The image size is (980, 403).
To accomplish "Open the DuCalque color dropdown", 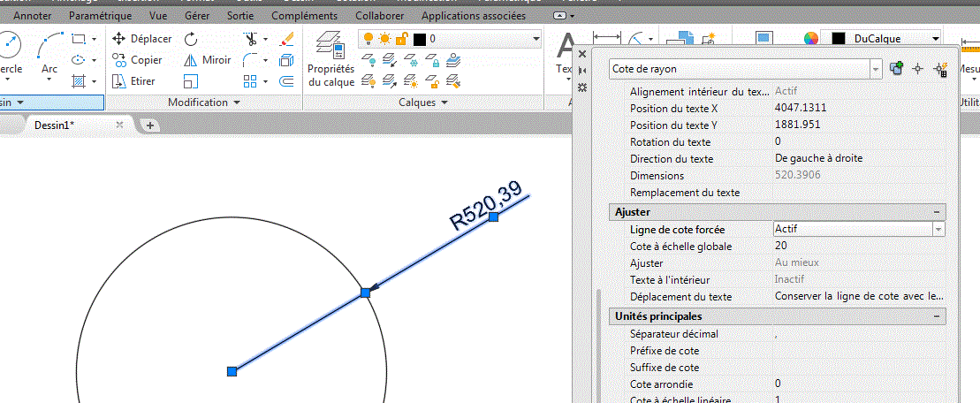I will 935,39.
